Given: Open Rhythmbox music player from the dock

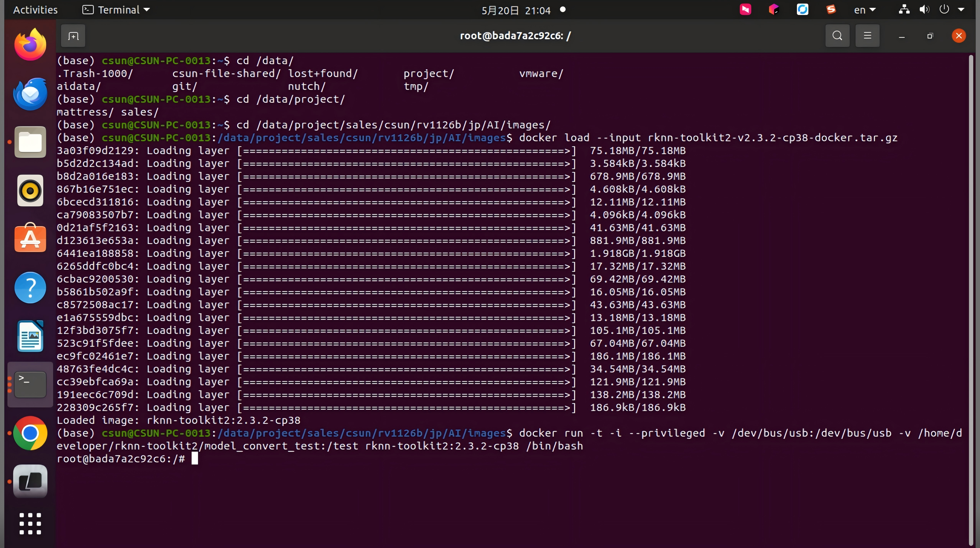Looking at the screenshot, I should pos(30,190).
